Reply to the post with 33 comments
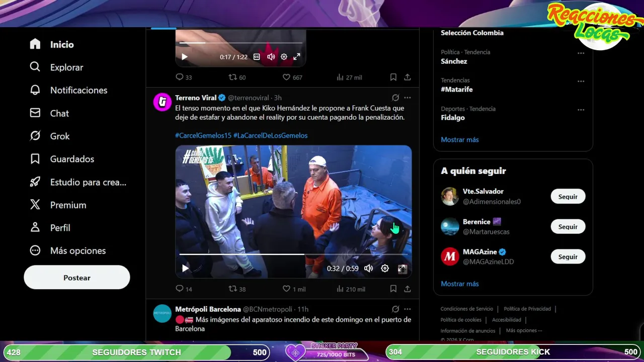The image size is (644, 362). coord(184,77)
